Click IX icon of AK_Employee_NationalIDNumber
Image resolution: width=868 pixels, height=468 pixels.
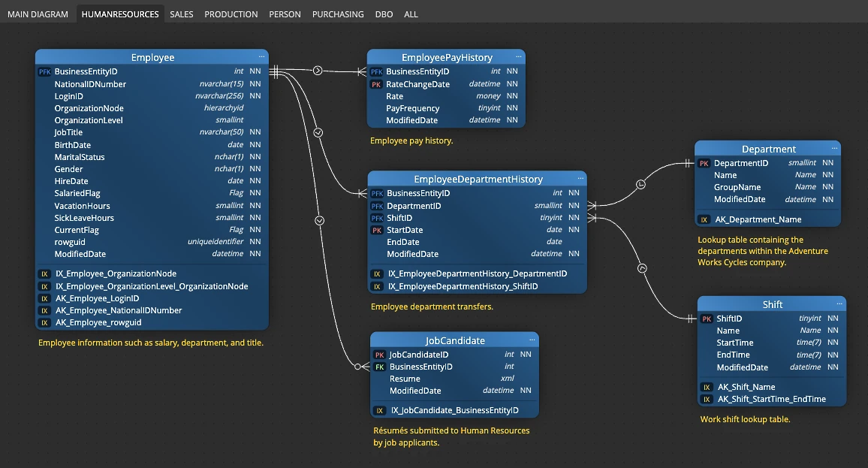(45, 311)
